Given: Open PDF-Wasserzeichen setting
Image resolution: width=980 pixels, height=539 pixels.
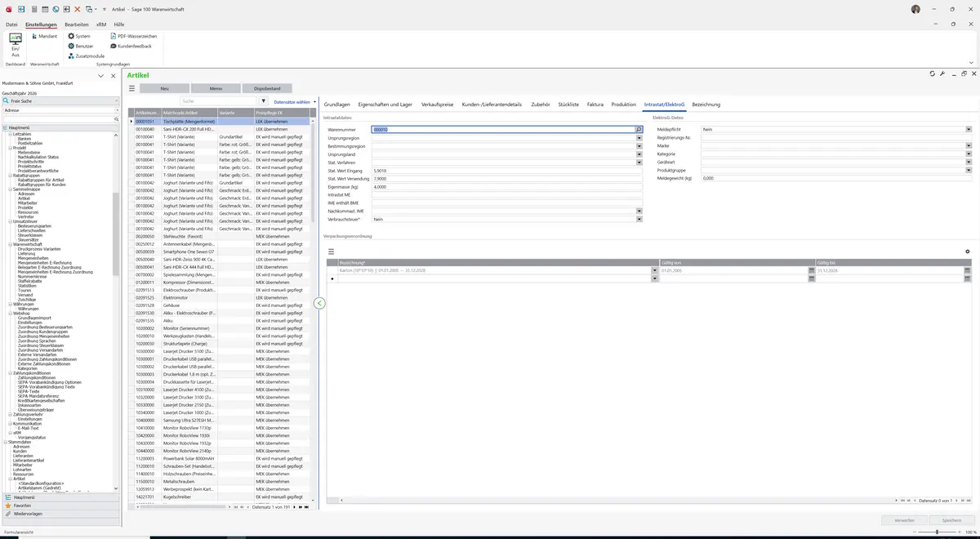Looking at the screenshot, I should (133, 36).
